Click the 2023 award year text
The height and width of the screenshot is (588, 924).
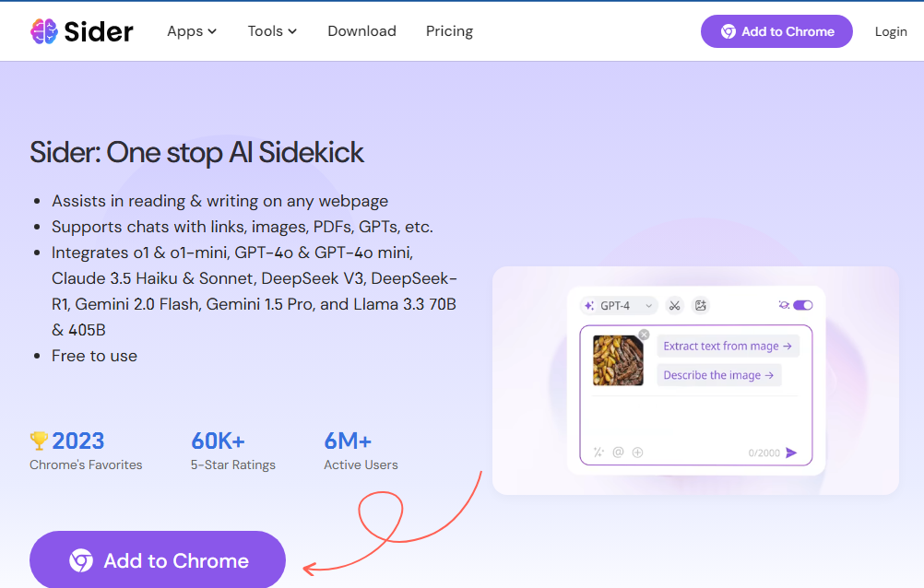pyautogui.click(x=77, y=441)
